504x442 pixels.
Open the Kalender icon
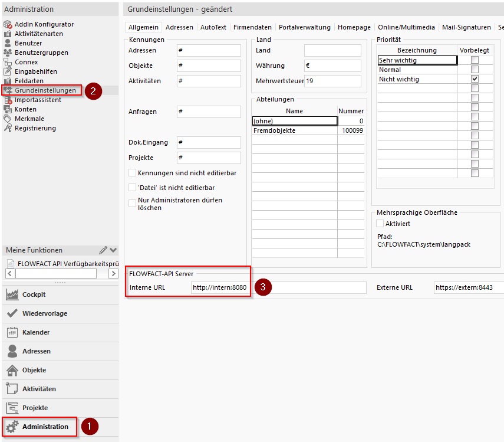pyautogui.click(x=12, y=332)
